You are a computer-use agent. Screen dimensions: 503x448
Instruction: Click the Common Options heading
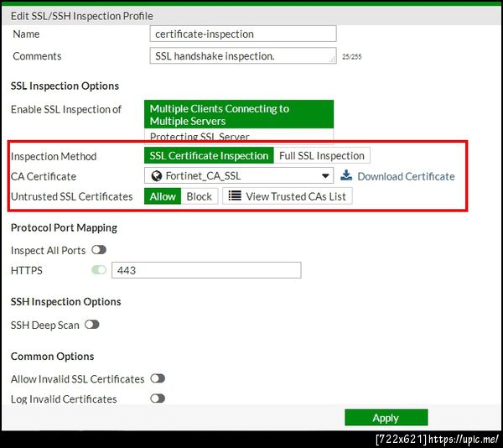coord(52,357)
